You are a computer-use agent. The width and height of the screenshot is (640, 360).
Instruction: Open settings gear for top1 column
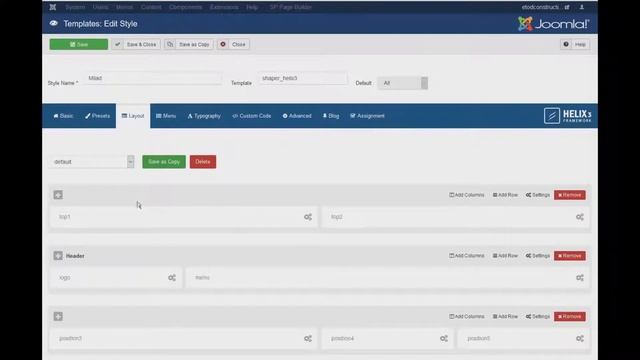pyautogui.click(x=308, y=217)
